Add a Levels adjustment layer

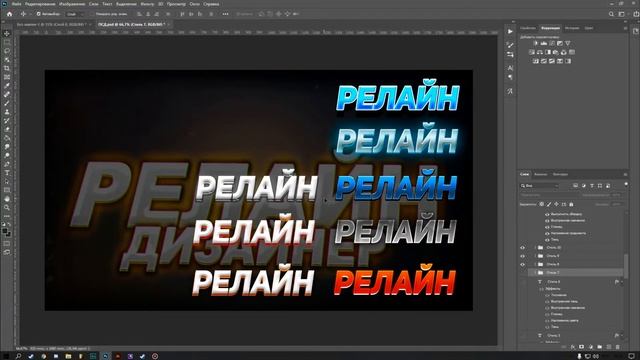coord(544,43)
